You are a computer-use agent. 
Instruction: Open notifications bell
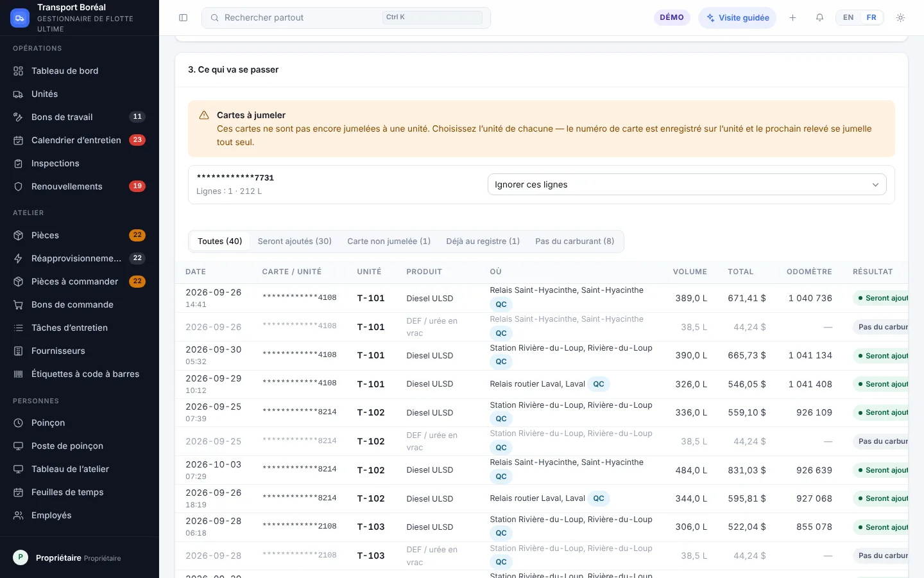tap(819, 18)
